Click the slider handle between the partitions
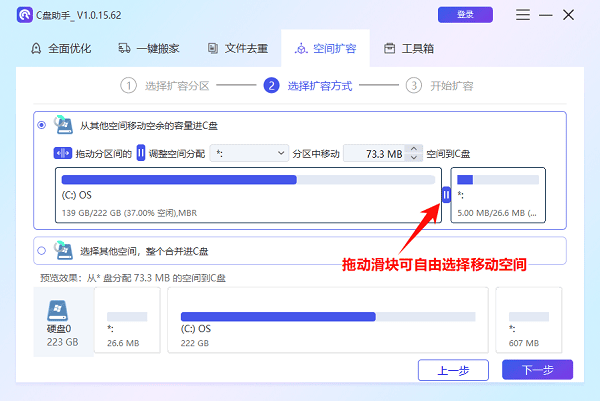 [446, 196]
